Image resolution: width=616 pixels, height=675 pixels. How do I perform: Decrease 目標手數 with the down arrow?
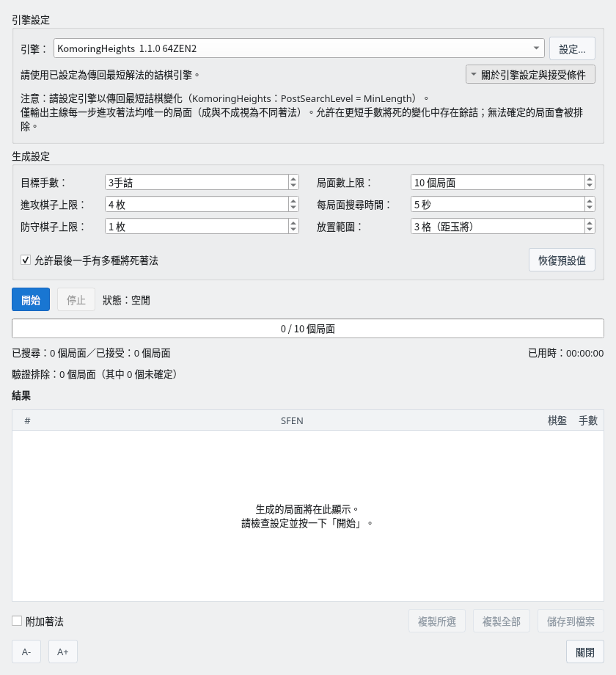coord(293,186)
